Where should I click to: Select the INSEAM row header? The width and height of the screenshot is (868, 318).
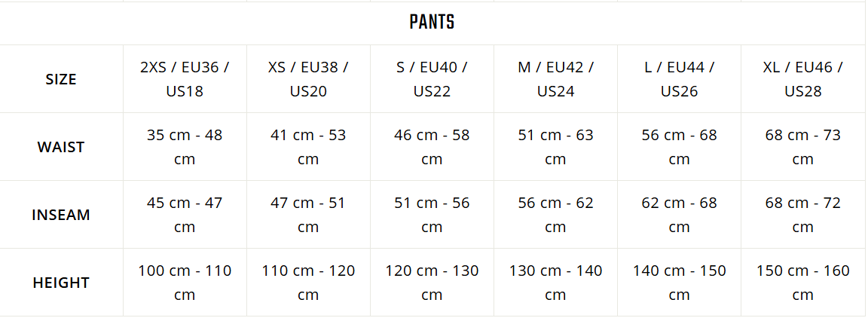61,215
